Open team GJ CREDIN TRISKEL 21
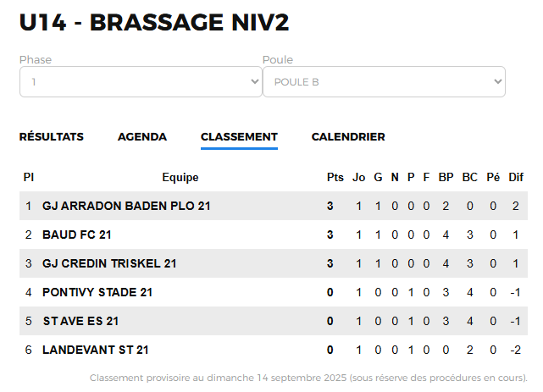The width and height of the screenshot is (543, 392). point(109,263)
